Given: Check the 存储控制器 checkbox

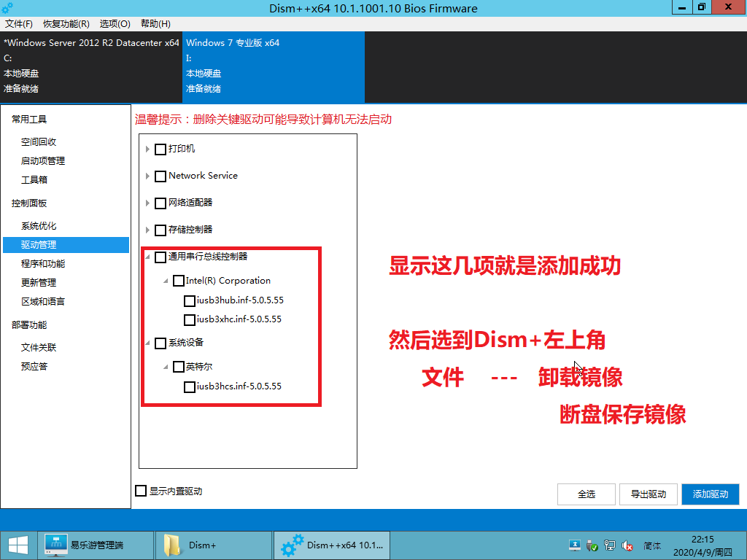Looking at the screenshot, I should 160,230.
